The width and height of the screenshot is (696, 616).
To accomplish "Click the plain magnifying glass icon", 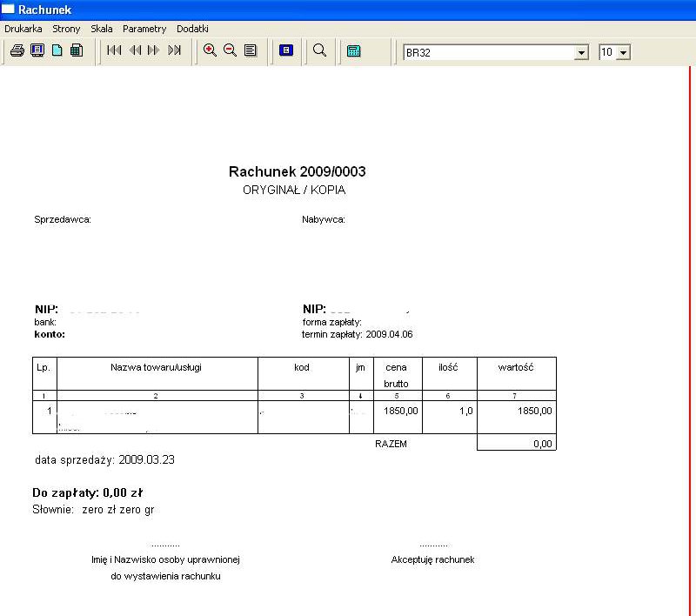I will [x=319, y=50].
